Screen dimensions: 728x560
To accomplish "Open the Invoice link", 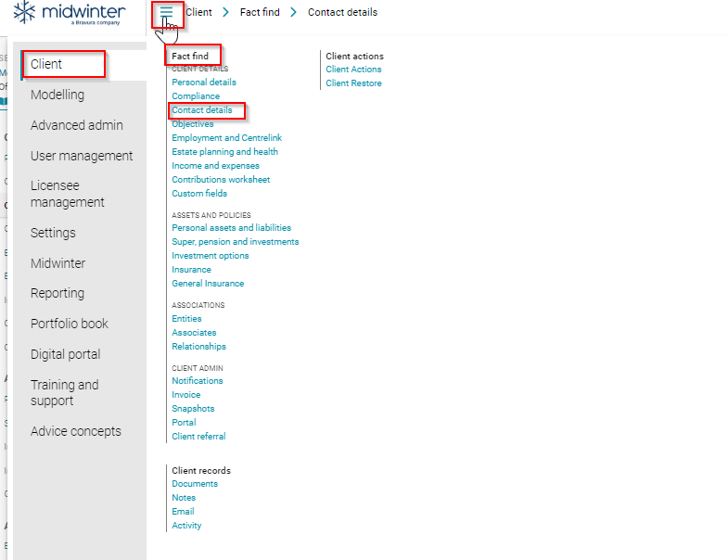I will coord(186,395).
